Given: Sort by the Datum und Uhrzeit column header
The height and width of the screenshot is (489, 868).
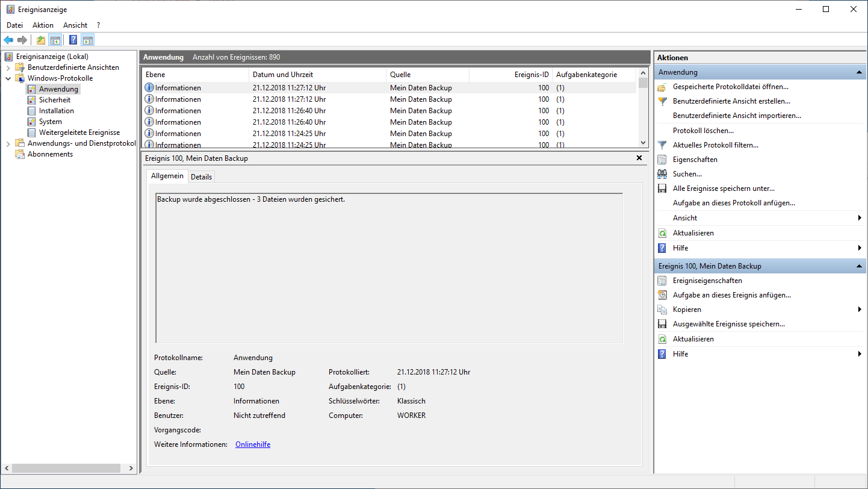Looking at the screenshot, I should 317,75.
